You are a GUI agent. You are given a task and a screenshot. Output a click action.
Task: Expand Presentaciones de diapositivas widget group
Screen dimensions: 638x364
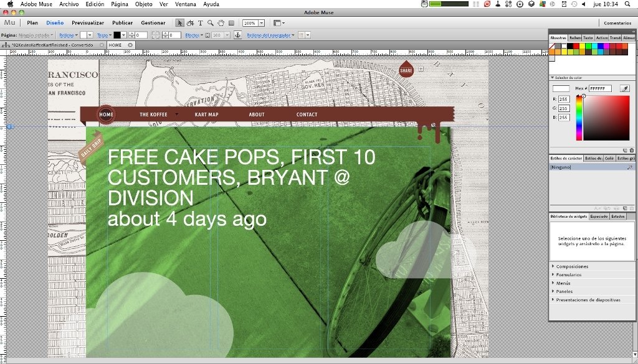[553, 299]
